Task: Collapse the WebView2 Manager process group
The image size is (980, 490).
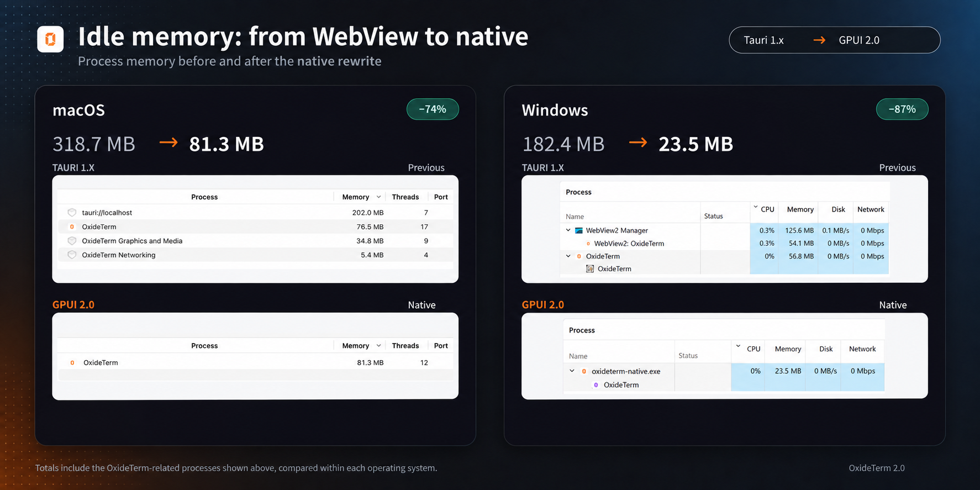Action: tap(568, 230)
